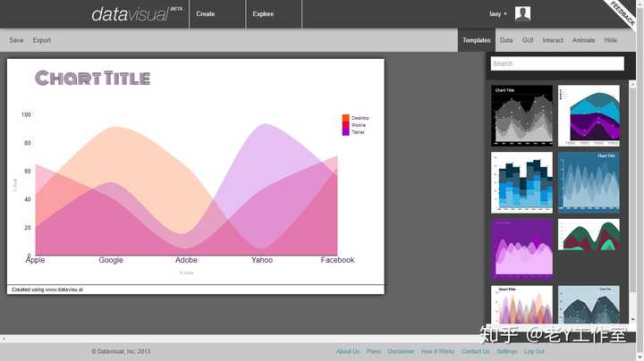Click the orange Desktop legend swatch
This screenshot has height=361, width=644.
(x=346, y=118)
